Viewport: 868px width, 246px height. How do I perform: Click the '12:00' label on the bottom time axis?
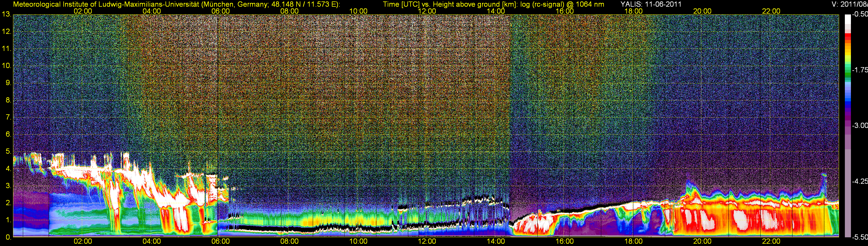tap(427, 241)
